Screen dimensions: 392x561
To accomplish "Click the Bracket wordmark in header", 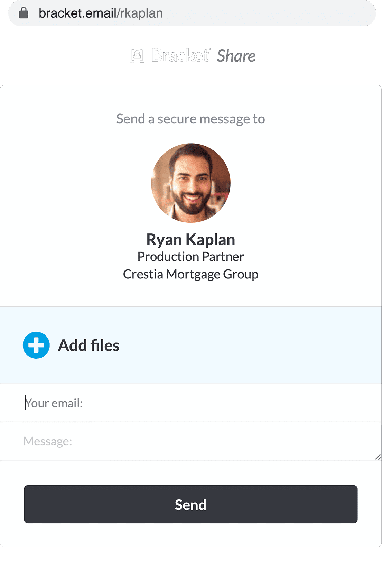I will click(x=180, y=55).
